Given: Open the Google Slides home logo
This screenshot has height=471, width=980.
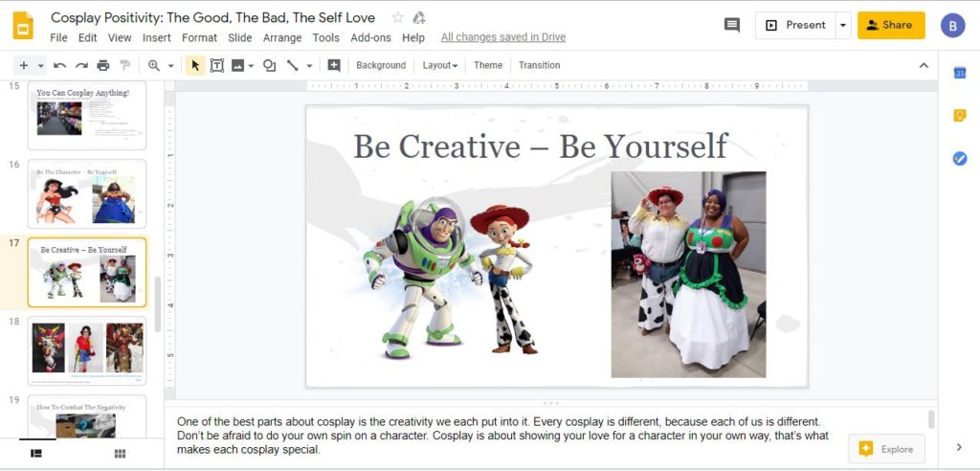Looking at the screenshot, I should [23, 26].
